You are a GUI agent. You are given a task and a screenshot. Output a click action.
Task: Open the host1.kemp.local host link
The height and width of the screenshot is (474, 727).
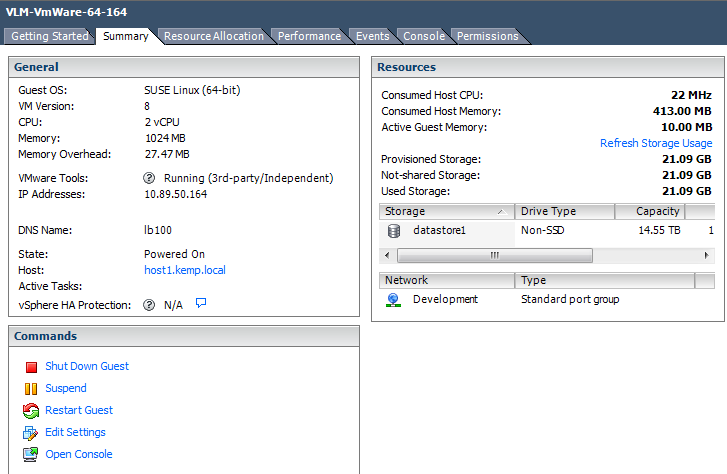click(x=185, y=270)
